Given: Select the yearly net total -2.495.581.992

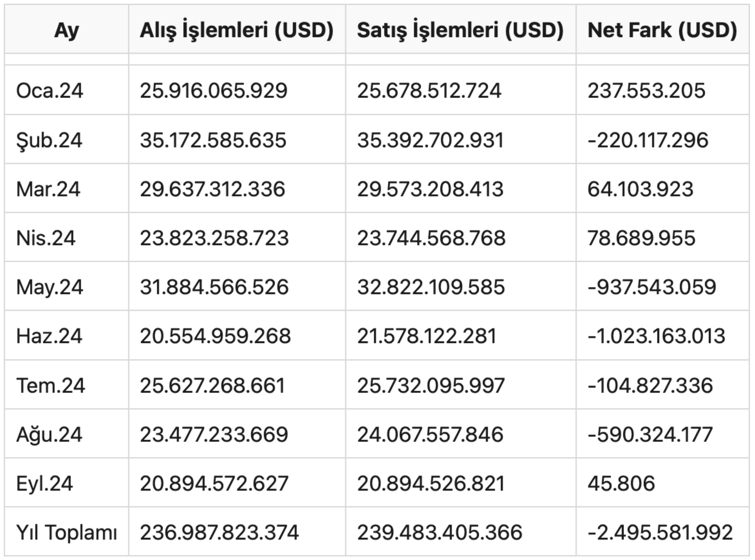Looking at the screenshot, I should 660,532.
